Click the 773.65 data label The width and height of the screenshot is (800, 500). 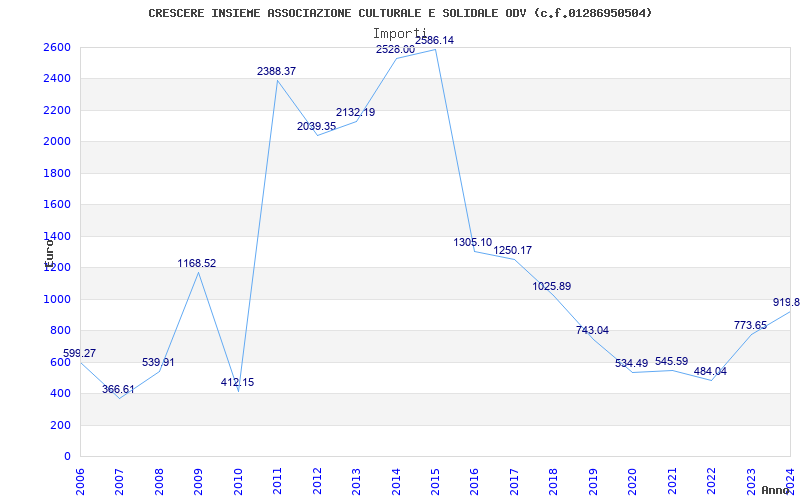pos(750,325)
